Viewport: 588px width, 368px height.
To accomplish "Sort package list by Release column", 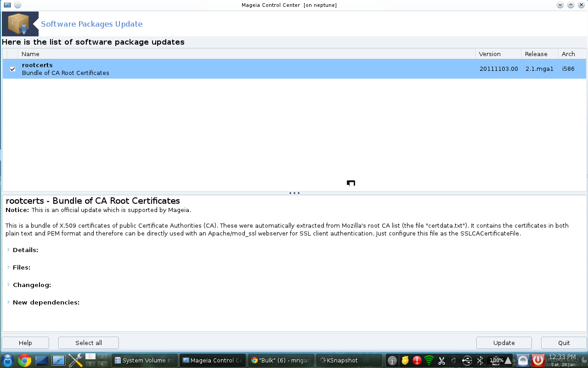I will [x=540, y=54].
